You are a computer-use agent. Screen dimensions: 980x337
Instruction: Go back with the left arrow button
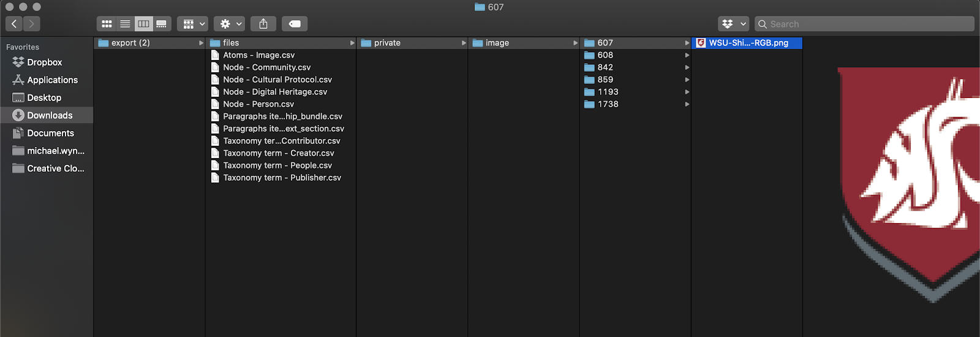click(x=14, y=24)
